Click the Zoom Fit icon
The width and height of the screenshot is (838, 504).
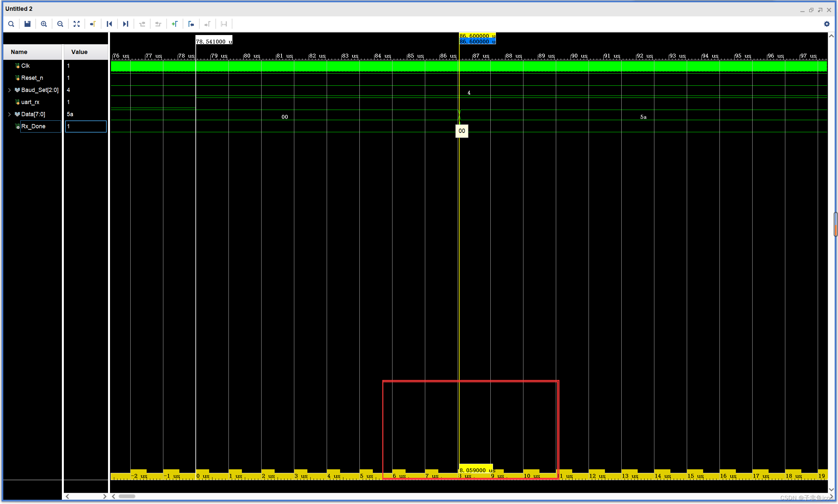click(76, 24)
